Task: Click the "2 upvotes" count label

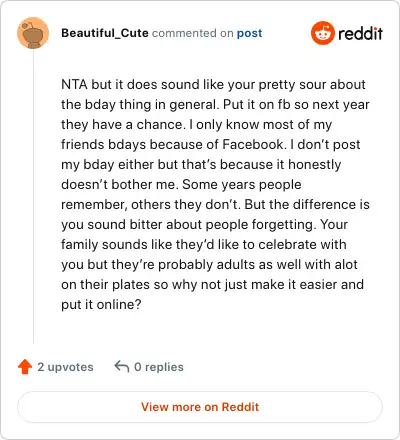Action: coord(65,367)
